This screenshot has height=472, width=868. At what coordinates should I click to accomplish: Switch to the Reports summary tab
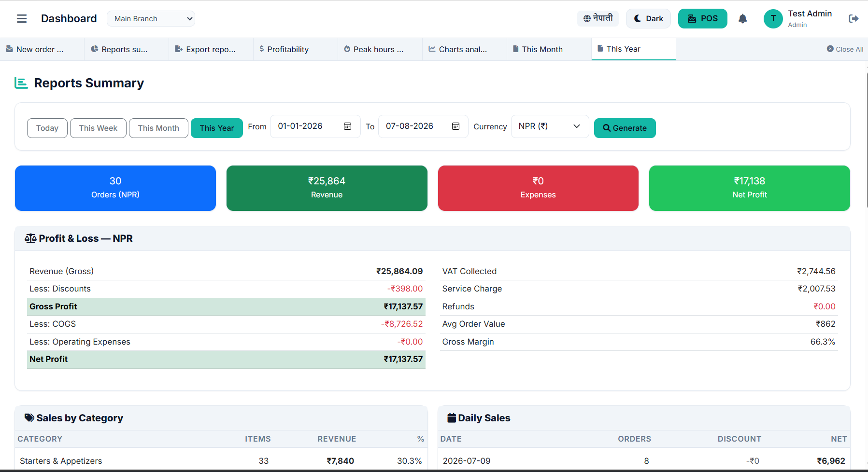127,49
